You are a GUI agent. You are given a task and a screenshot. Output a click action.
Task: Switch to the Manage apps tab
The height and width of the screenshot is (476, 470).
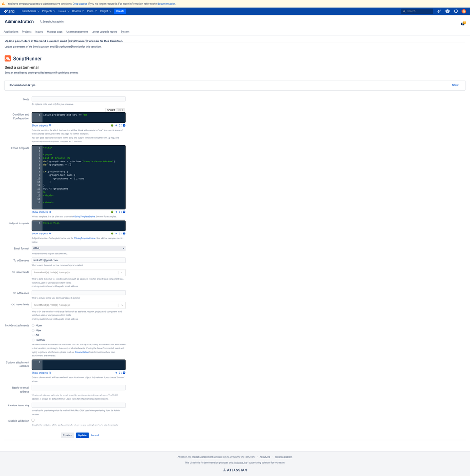pos(54,32)
